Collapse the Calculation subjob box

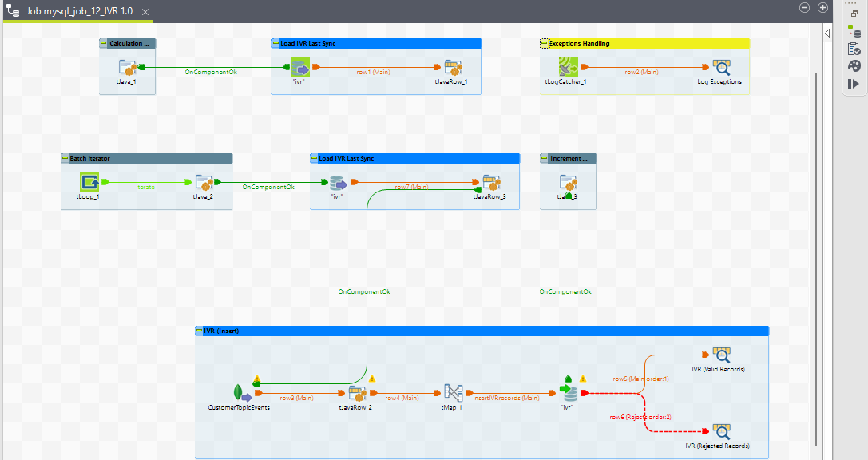[103, 43]
